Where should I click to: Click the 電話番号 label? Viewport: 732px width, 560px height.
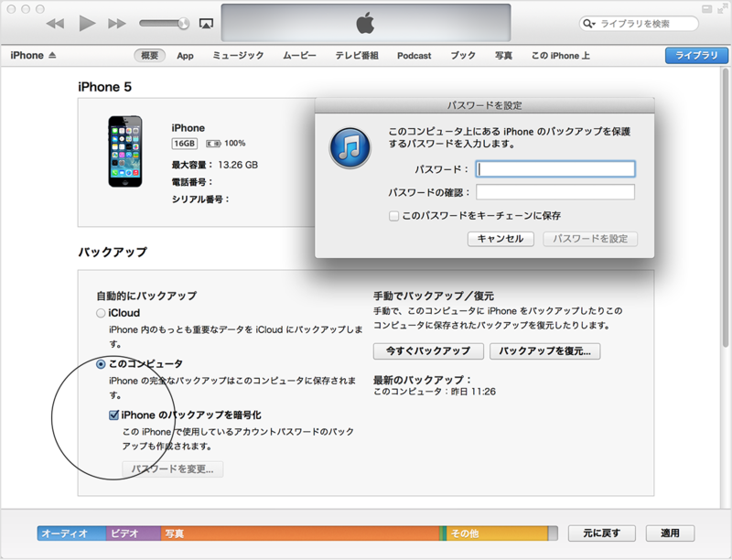click(192, 182)
